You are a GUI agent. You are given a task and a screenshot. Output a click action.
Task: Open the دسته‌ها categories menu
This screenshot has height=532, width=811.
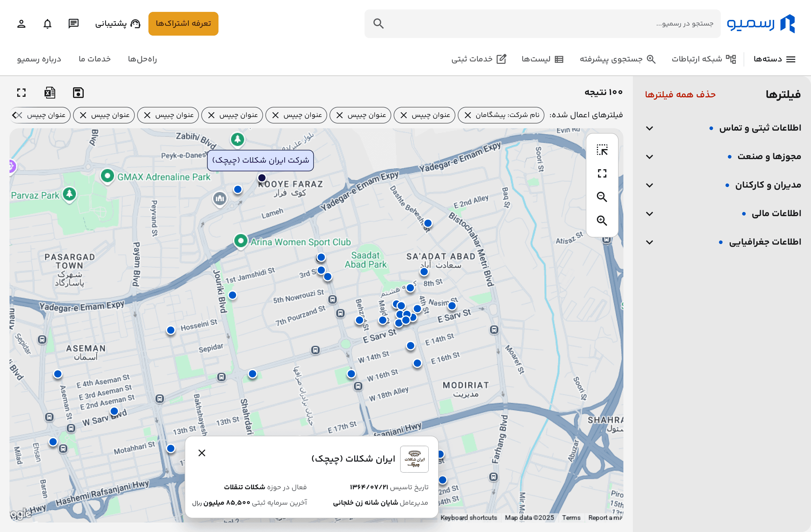pyautogui.click(x=774, y=59)
